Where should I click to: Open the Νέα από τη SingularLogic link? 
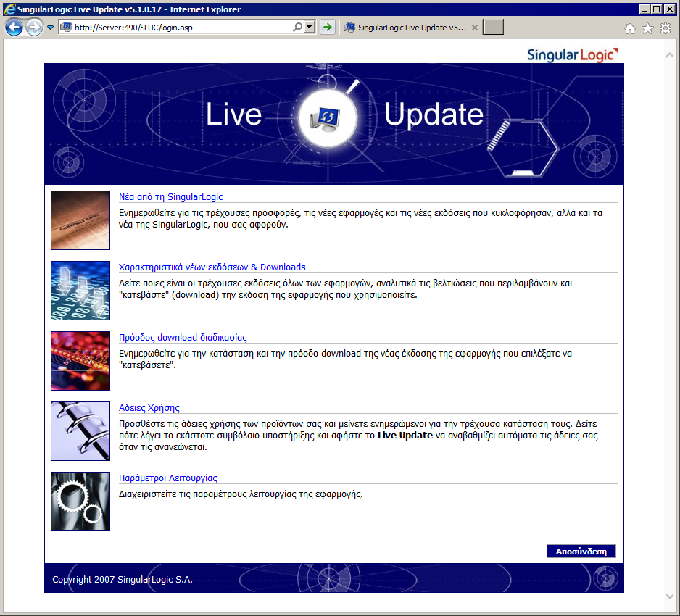tap(171, 197)
